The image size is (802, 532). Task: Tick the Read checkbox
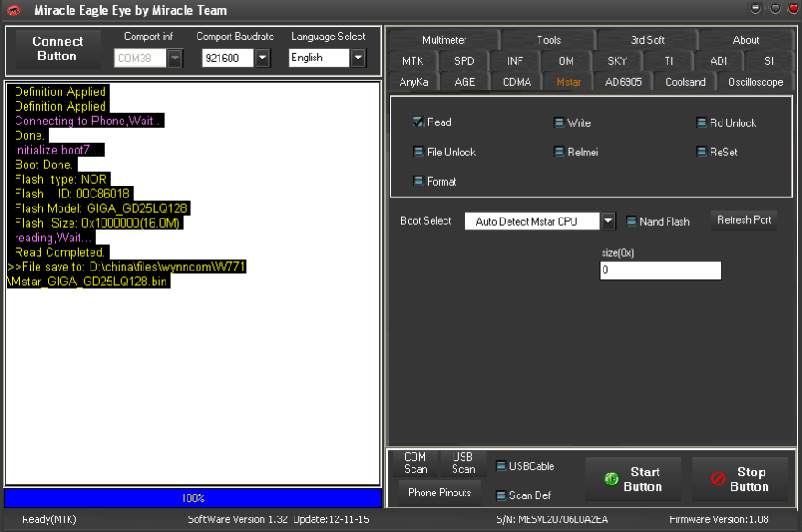click(419, 122)
